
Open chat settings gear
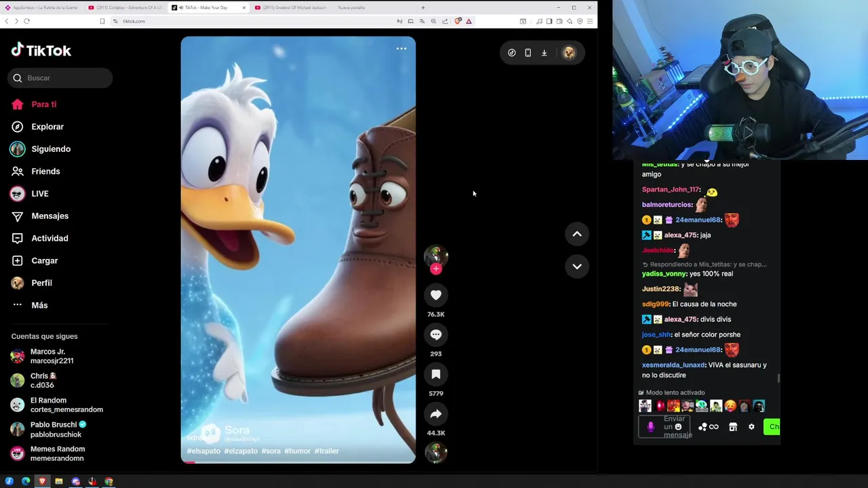[x=751, y=427]
